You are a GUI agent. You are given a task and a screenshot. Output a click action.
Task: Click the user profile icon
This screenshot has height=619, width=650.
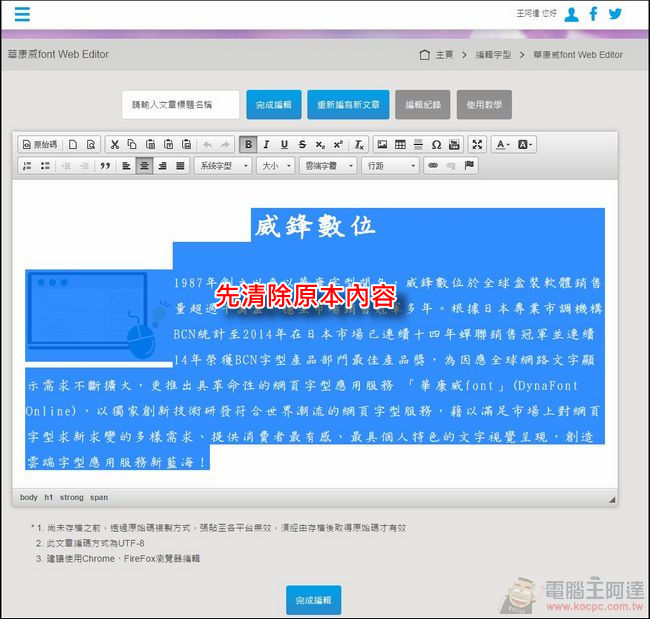pyautogui.click(x=572, y=14)
